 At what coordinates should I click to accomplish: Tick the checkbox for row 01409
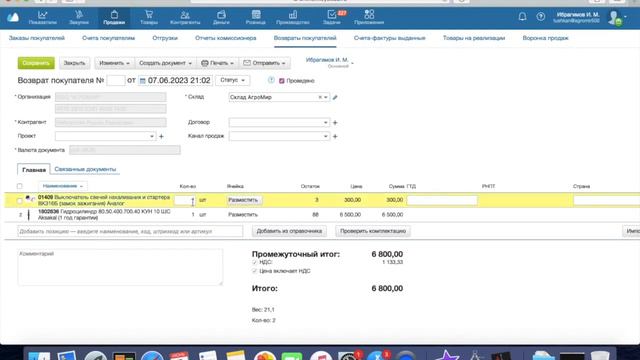coord(20,200)
